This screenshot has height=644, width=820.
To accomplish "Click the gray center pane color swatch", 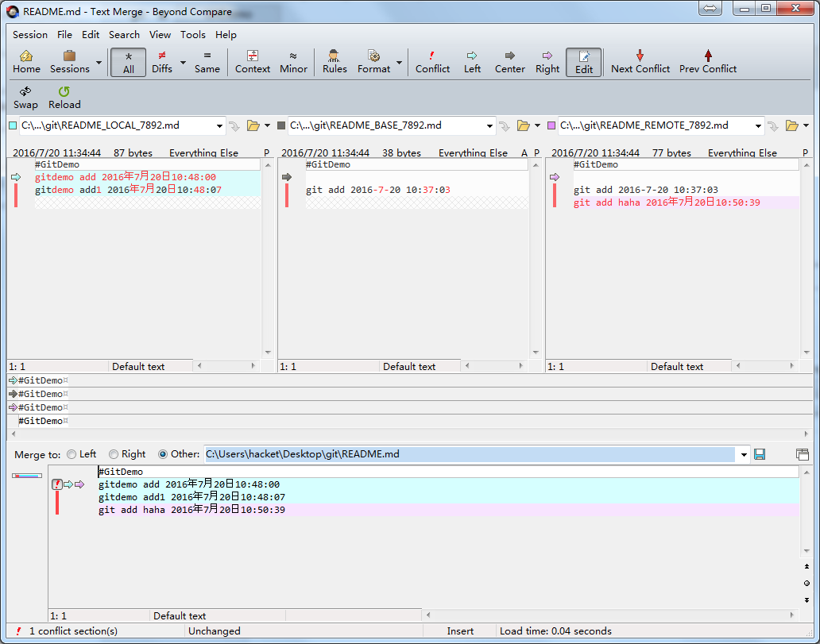I will 281,125.
